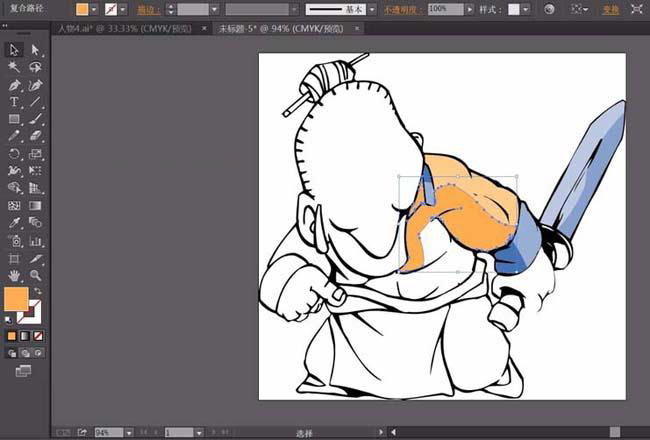The width and height of the screenshot is (650, 440).
Task: Select the Rectangle tool
Action: tap(14, 119)
